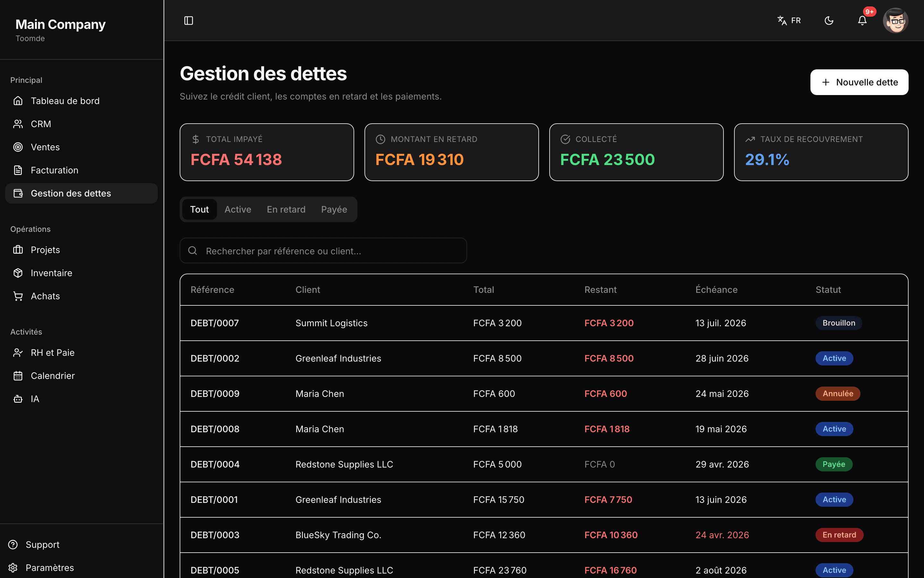Select the Tout filter tab

click(199, 209)
